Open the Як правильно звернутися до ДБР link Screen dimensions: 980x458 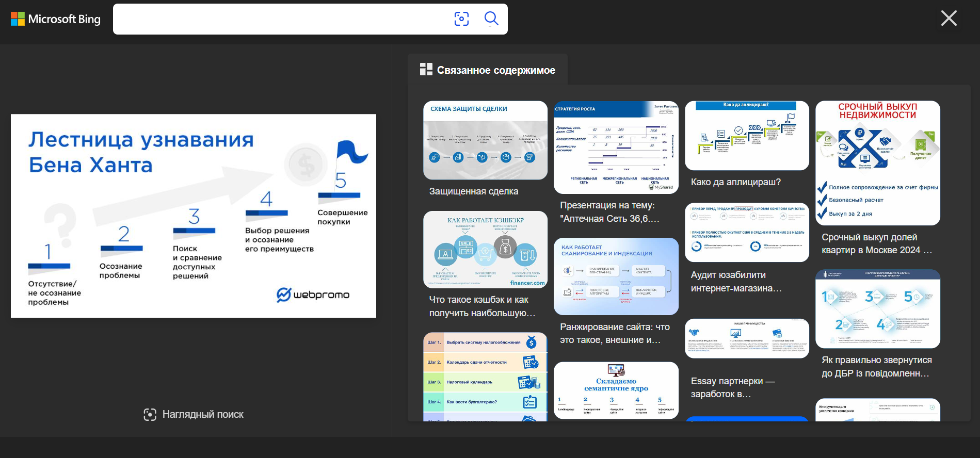pyautogui.click(x=877, y=367)
